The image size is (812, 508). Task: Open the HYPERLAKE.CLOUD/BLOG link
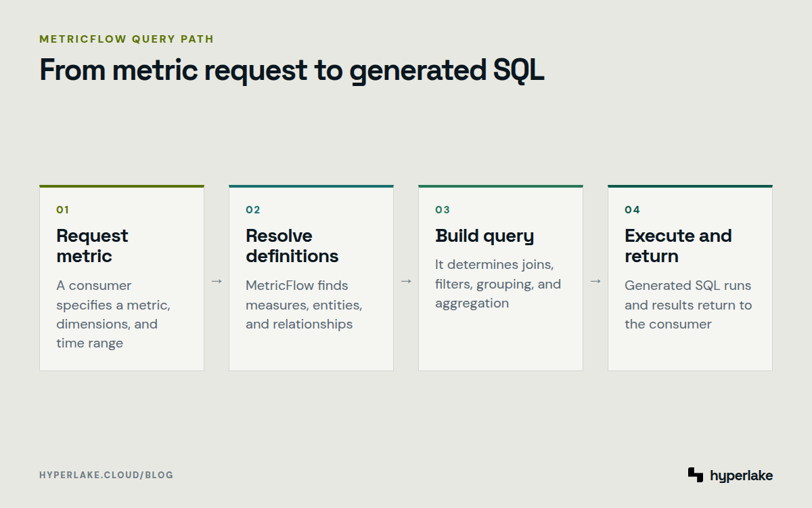[106, 475]
